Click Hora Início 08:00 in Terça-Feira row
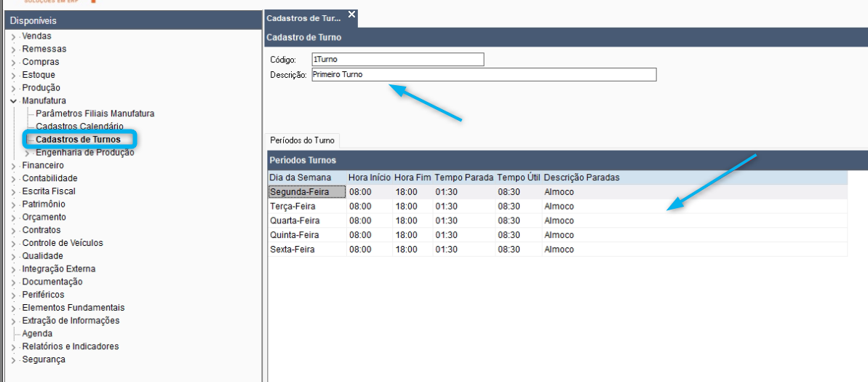The image size is (868, 382). click(369, 207)
